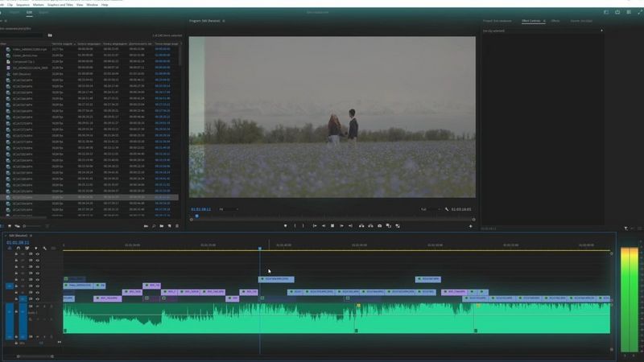
Task: Click the Program monitor current timecode
Action: point(200,209)
